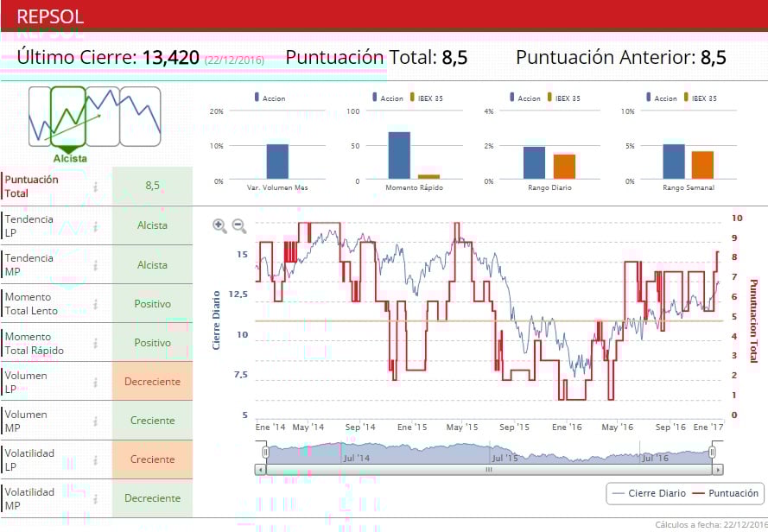Click the Volatilidad LP row label
The image size is (768, 532).
(29, 460)
